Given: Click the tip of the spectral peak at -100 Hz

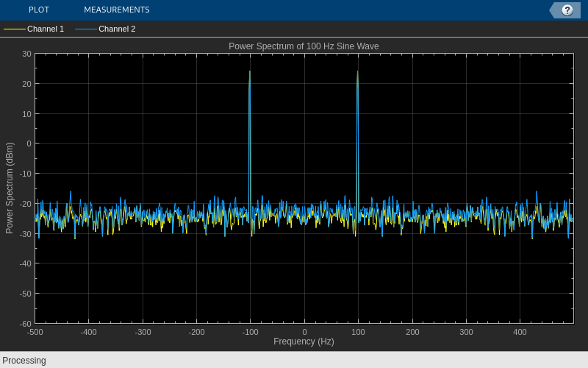Looking at the screenshot, I should click(x=250, y=71).
